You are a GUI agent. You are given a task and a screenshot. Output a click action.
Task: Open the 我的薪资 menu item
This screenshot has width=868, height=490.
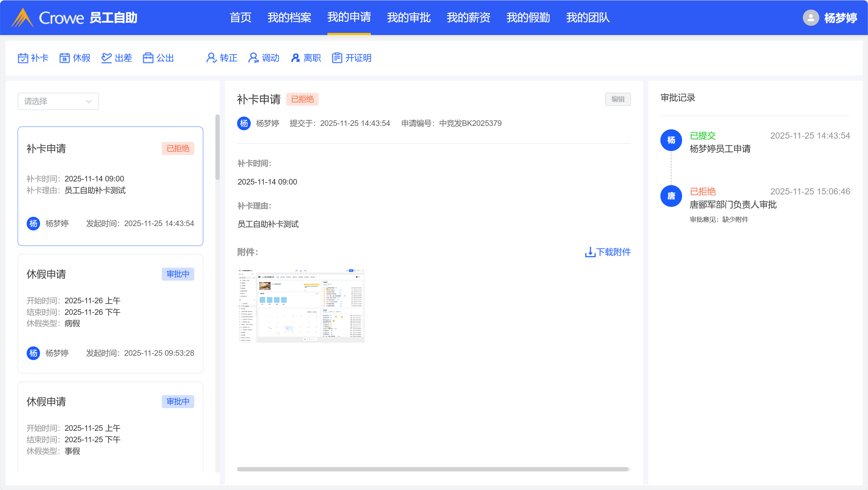468,17
